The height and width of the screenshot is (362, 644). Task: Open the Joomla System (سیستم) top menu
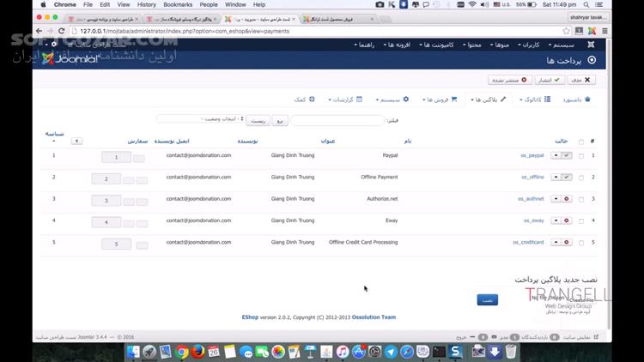(x=562, y=45)
